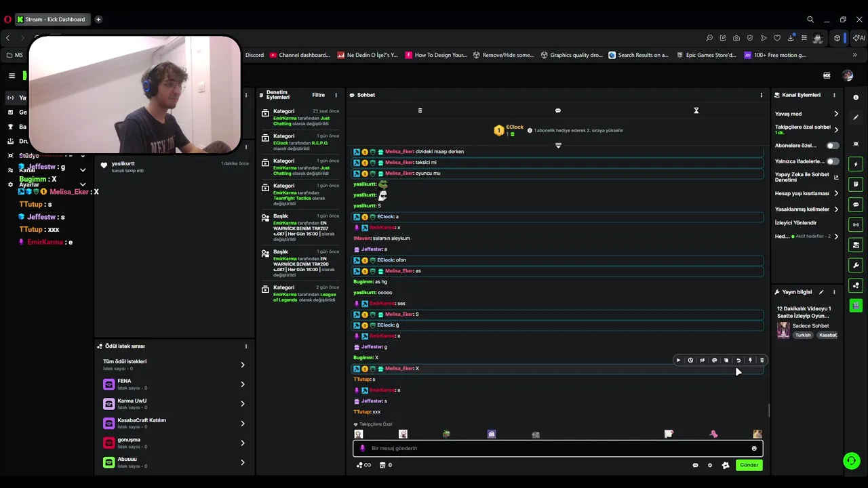Toggle Abonelere özel subscriber-only chat switch
The height and width of the screenshot is (488, 868).
tap(832, 146)
